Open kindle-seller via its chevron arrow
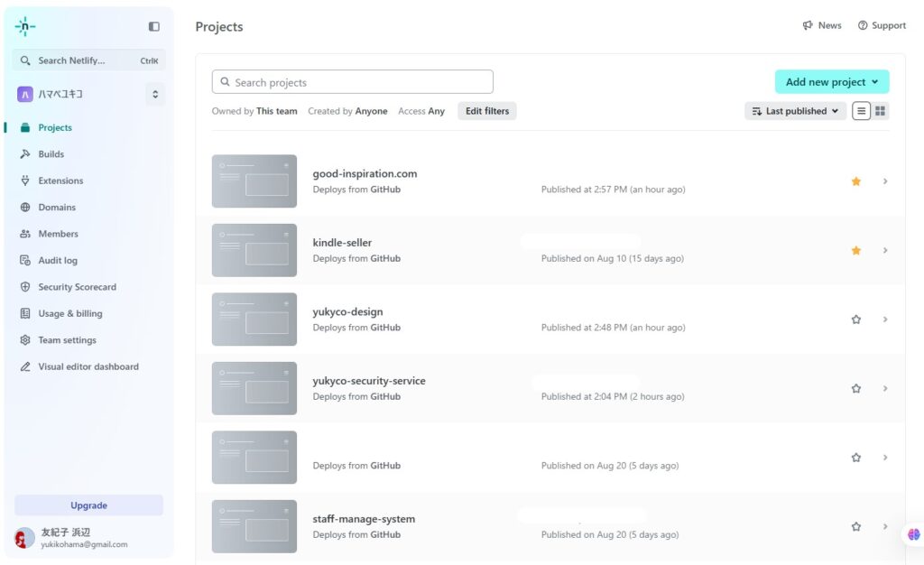924x565 pixels. coord(885,250)
